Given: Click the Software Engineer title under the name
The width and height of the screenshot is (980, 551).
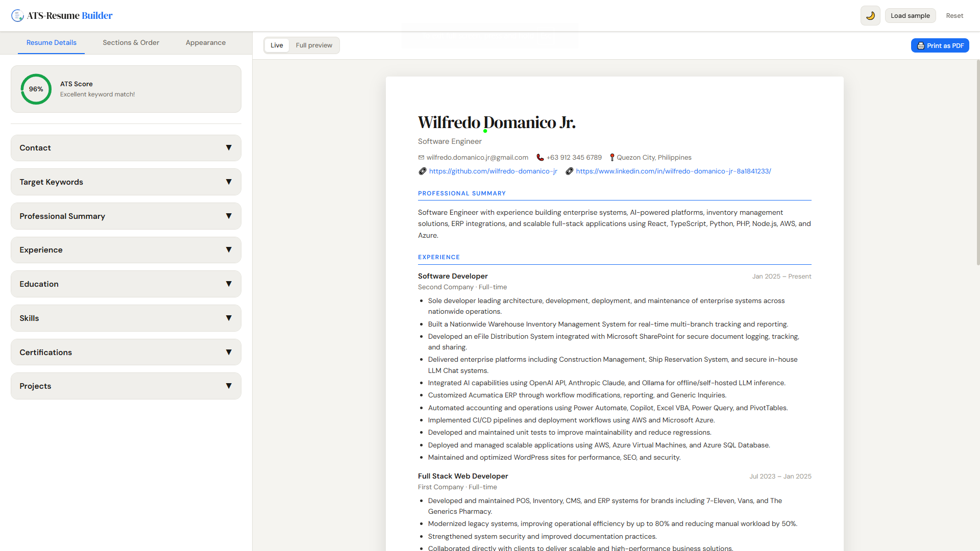Looking at the screenshot, I should [x=450, y=141].
